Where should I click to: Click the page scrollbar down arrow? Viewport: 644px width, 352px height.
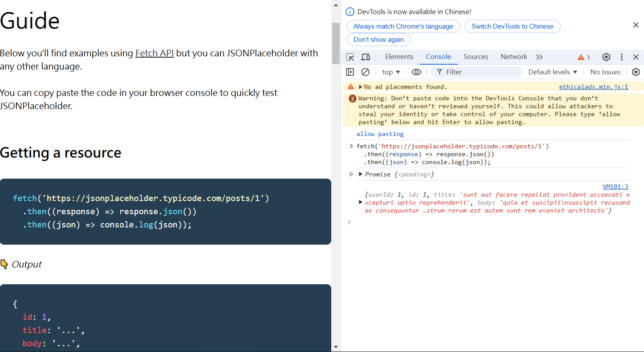pyautogui.click(x=336, y=348)
